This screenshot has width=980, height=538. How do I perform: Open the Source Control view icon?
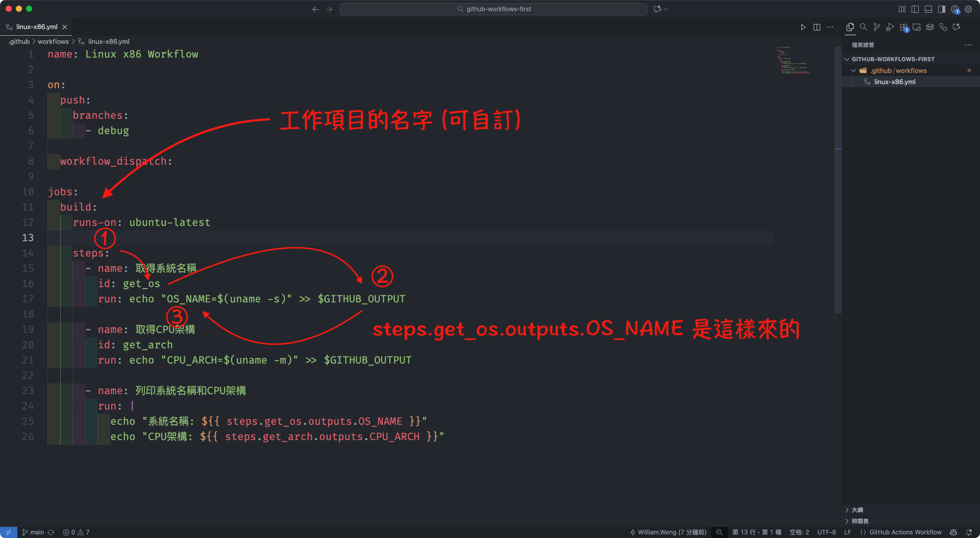(x=876, y=27)
